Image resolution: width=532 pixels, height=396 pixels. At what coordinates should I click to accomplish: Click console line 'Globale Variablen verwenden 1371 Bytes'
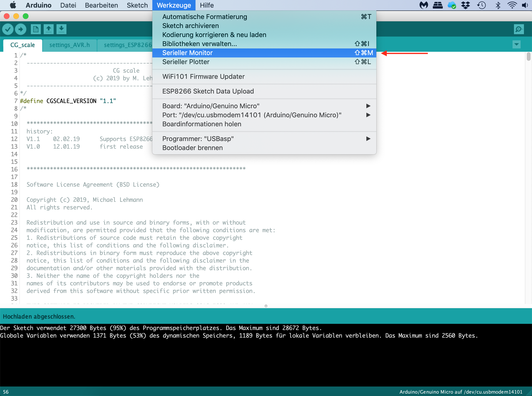[239, 336]
